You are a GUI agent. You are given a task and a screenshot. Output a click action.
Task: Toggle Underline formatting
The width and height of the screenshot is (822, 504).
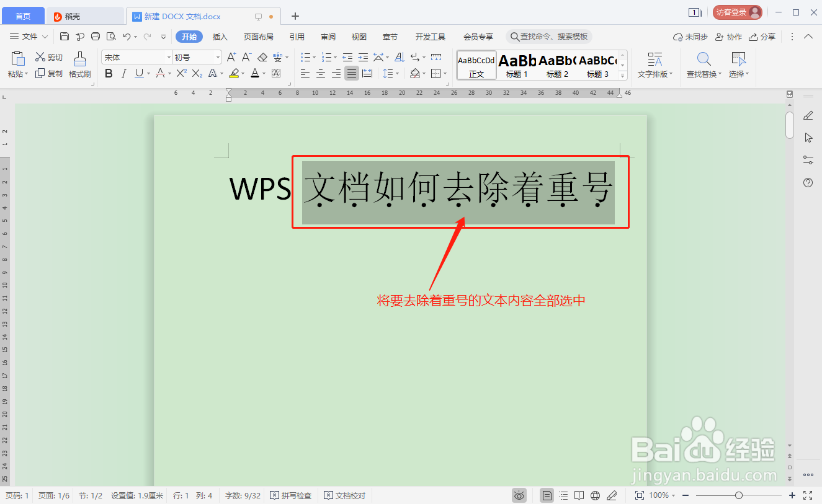click(138, 73)
